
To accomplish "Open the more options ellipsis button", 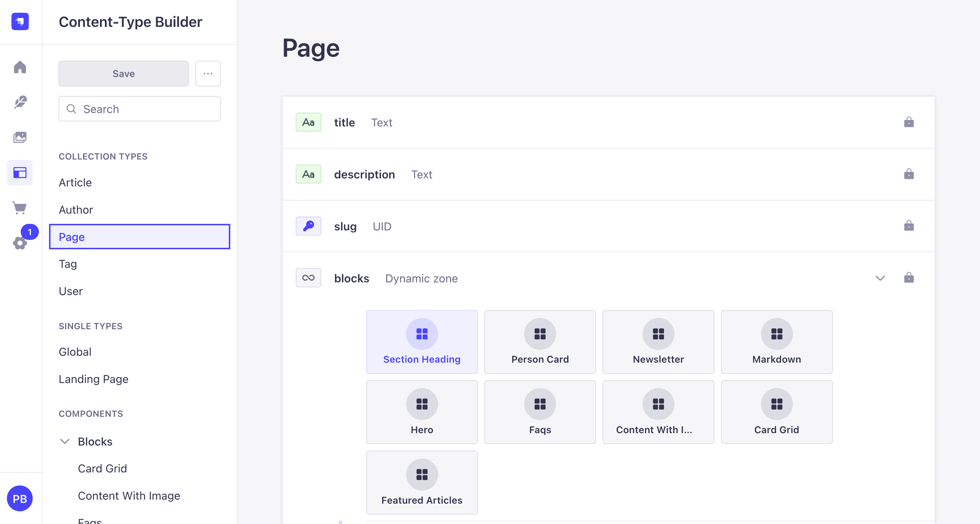I will [208, 73].
